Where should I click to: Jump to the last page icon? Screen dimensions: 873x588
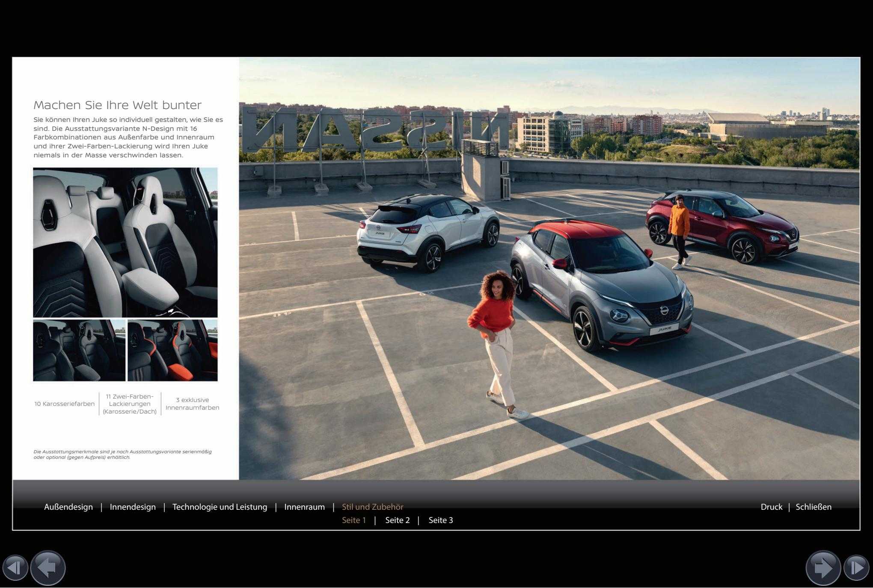856,568
